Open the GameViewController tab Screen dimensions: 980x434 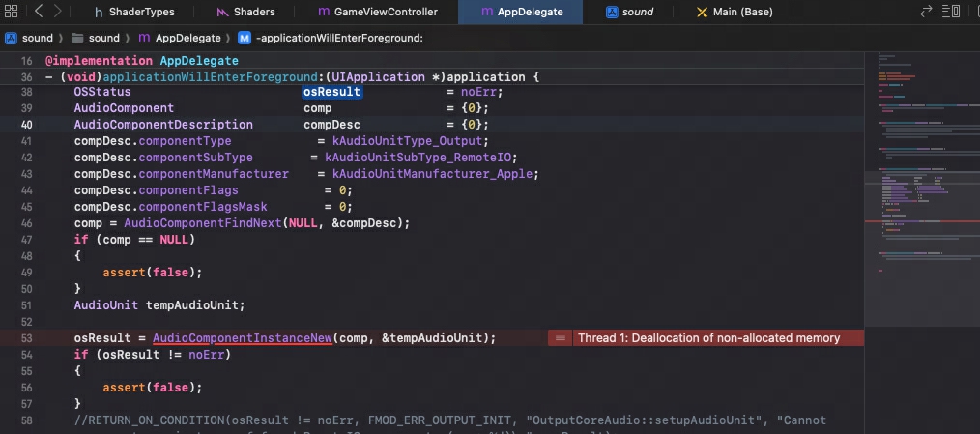click(x=378, y=12)
